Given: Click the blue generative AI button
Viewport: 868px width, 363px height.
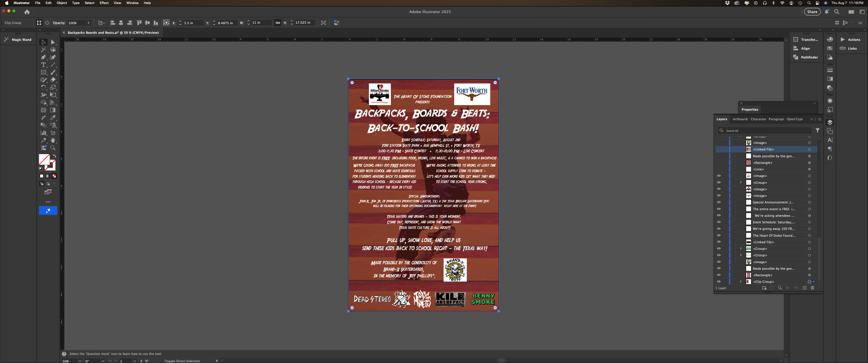Looking at the screenshot, I should pyautogui.click(x=48, y=210).
